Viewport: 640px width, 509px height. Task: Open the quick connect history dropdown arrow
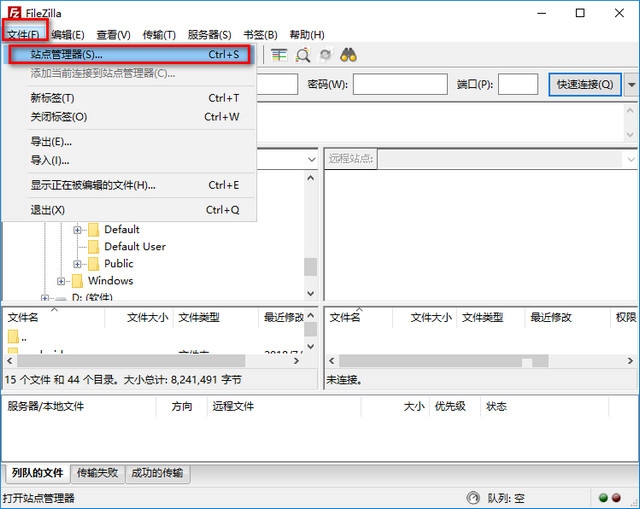pyautogui.click(x=631, y=85)
